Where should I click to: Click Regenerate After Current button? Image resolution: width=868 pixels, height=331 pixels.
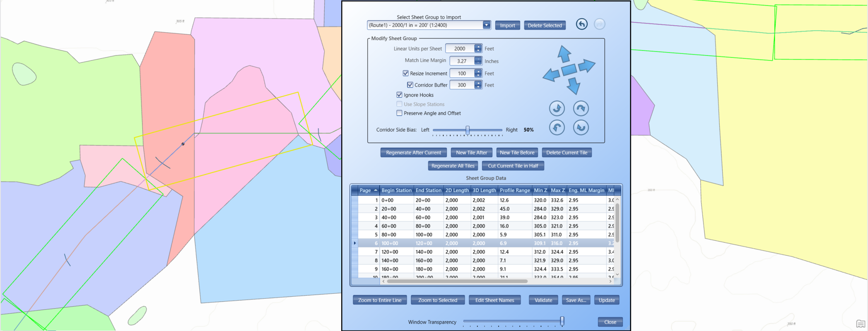[413, 153]
